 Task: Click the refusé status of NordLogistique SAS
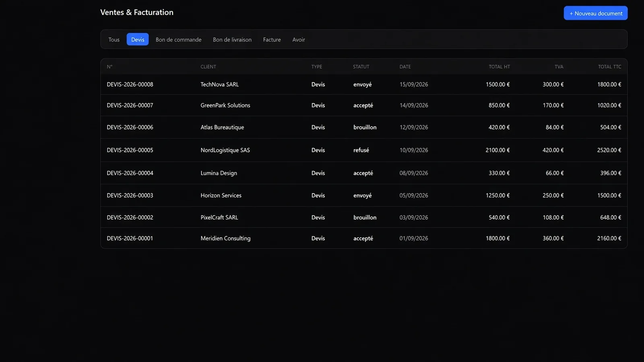(361, 150)
